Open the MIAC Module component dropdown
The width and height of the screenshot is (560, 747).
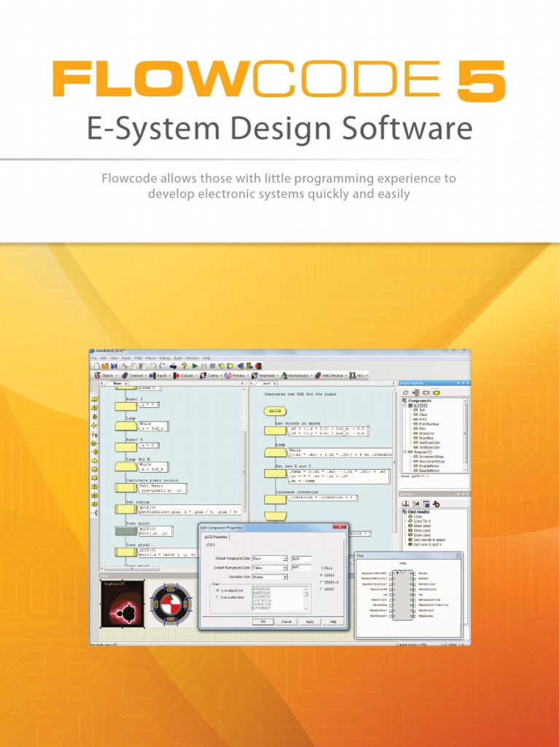click(332, 376)
